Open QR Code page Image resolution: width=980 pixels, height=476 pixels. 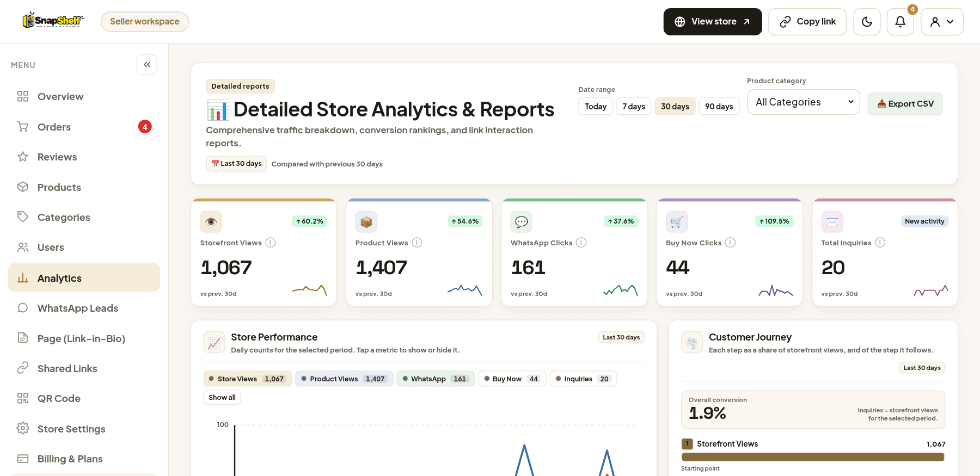tap(84, 399)
